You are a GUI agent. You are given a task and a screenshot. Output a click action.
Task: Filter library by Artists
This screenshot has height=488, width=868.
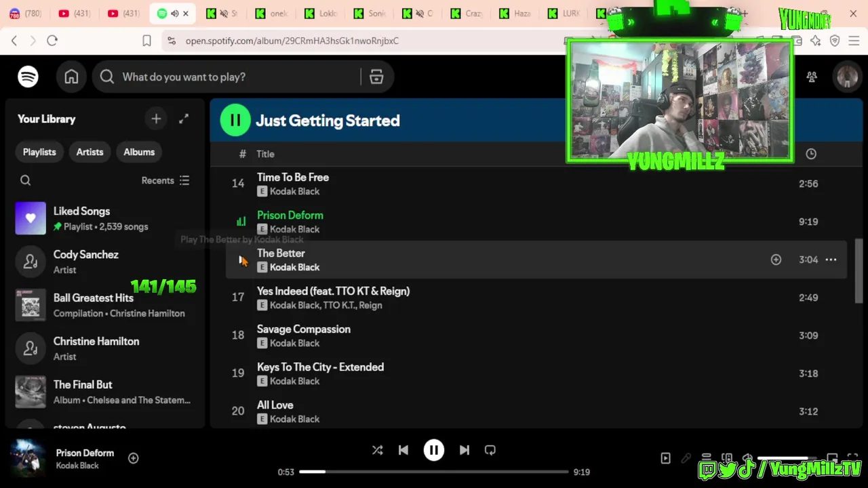pos(90,152)
